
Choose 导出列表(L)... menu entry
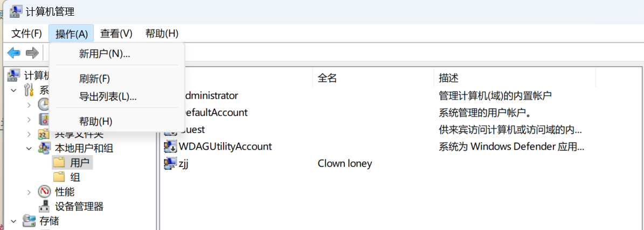tap(108, 97)
